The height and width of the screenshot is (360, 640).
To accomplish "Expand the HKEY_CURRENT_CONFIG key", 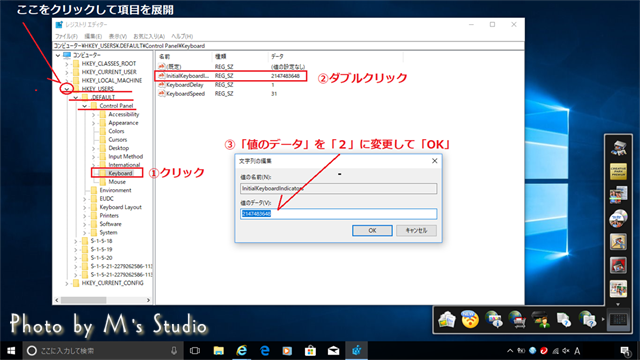I will (67, 283).
